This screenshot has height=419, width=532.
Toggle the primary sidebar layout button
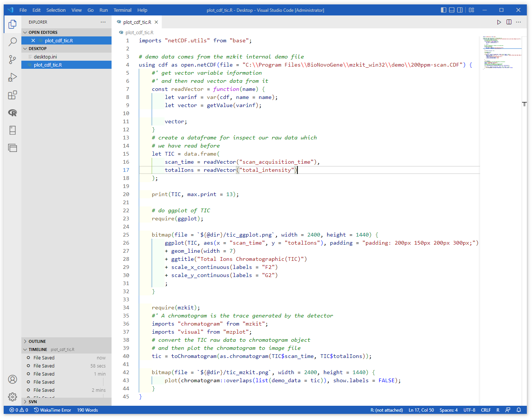(x=444, y=10)
